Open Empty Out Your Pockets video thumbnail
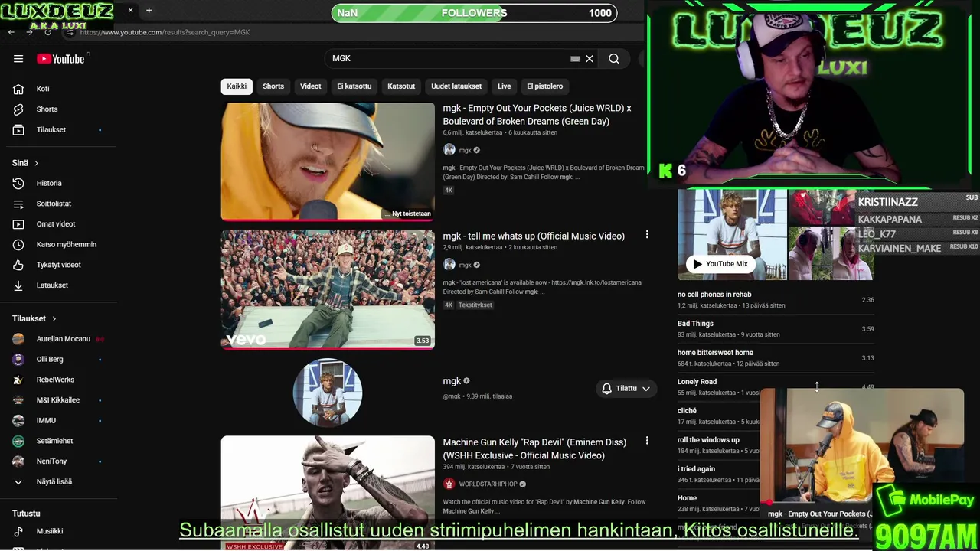This screenshot has height=551, width=980. pyautogui.click(x=328, y=161)
